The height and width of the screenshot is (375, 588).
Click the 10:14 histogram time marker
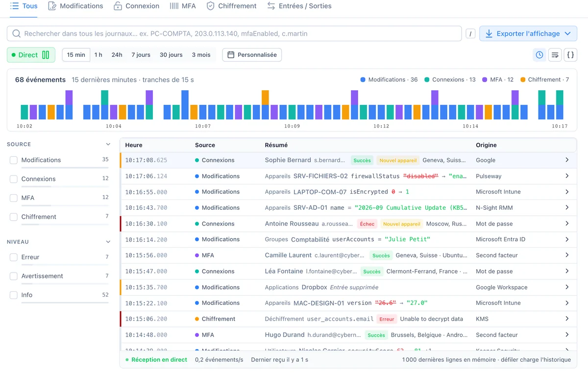click(470, 126)
